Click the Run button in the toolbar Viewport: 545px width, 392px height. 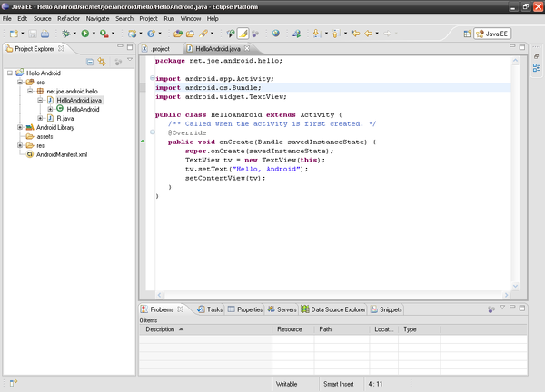click(x=84, y=34)
